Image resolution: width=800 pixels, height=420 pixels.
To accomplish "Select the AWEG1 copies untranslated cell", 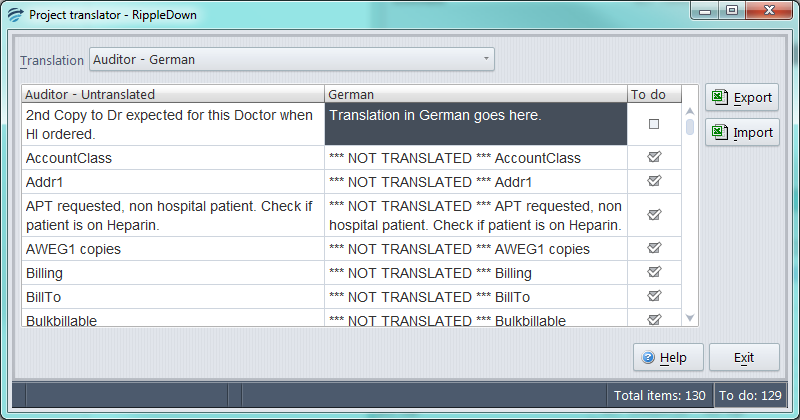I will [173, 249].
